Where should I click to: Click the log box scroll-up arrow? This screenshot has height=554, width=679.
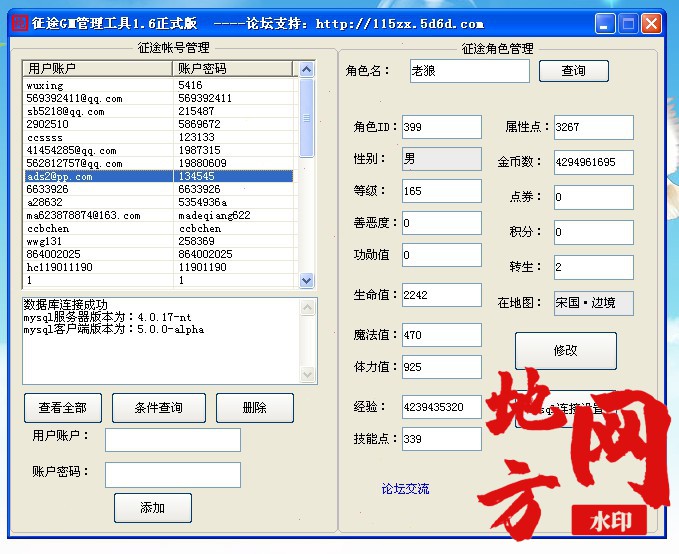pyautogui.click(x=308, y=308)
